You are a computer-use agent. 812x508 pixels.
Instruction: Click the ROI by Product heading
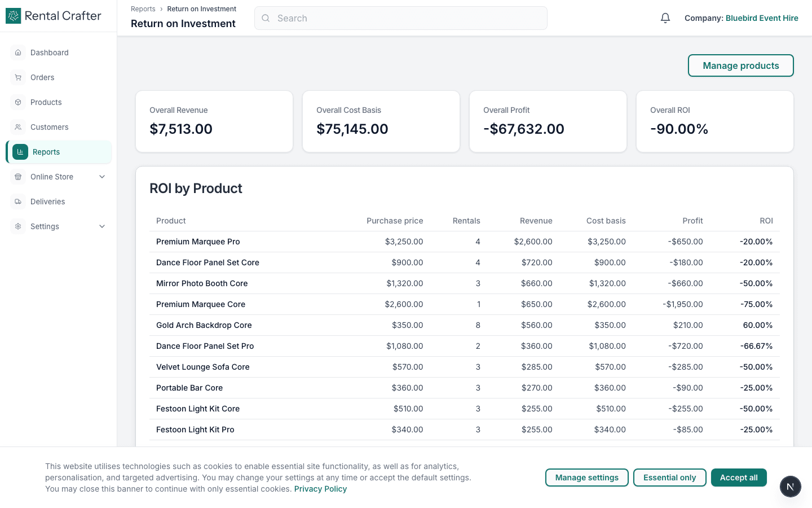pos(196,189)
